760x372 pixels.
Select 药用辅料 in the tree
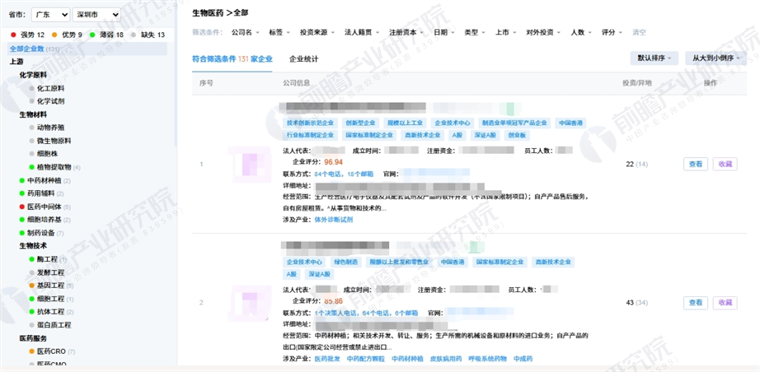click(41, 194)
